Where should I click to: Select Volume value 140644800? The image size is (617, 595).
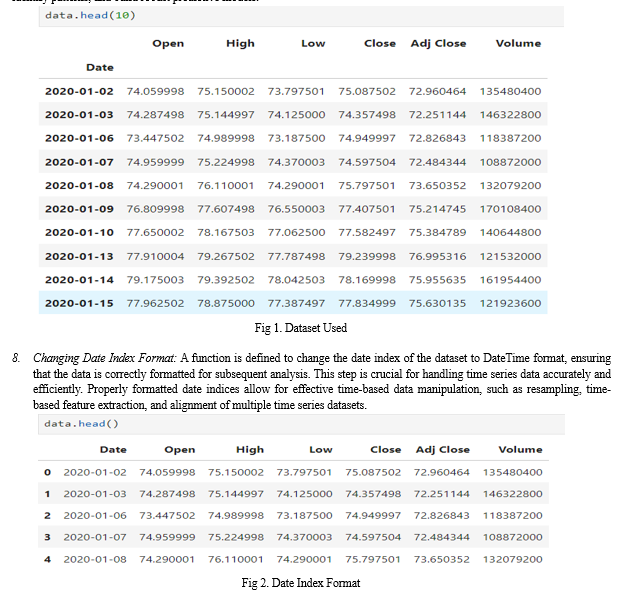click(510, 233)
